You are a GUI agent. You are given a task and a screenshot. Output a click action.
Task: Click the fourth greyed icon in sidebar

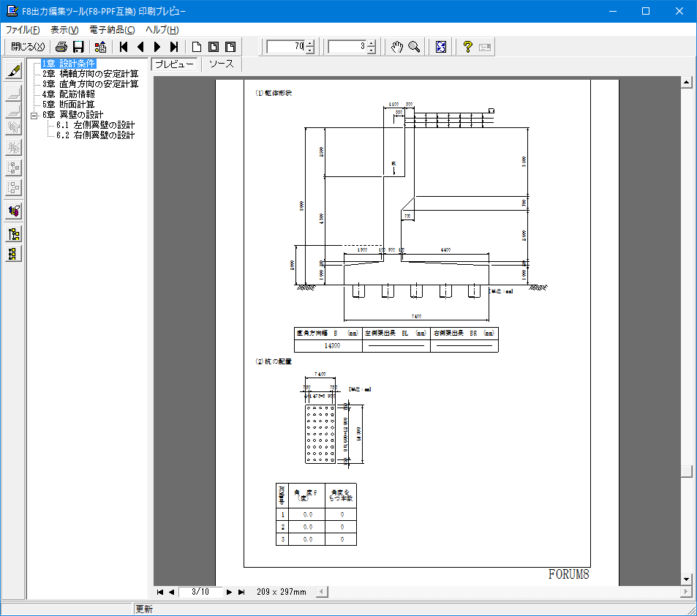click(14, 147)
